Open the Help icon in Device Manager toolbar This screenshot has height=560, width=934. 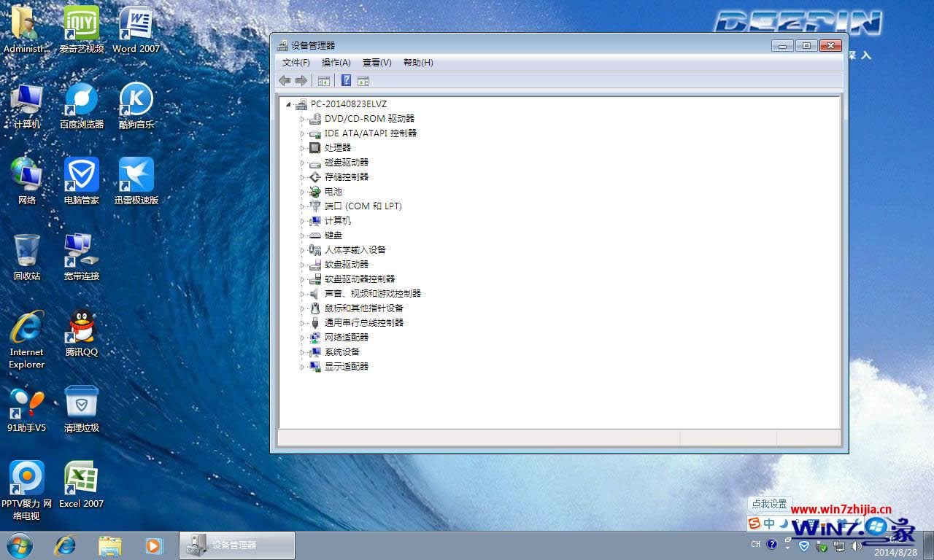click(345, 80)
